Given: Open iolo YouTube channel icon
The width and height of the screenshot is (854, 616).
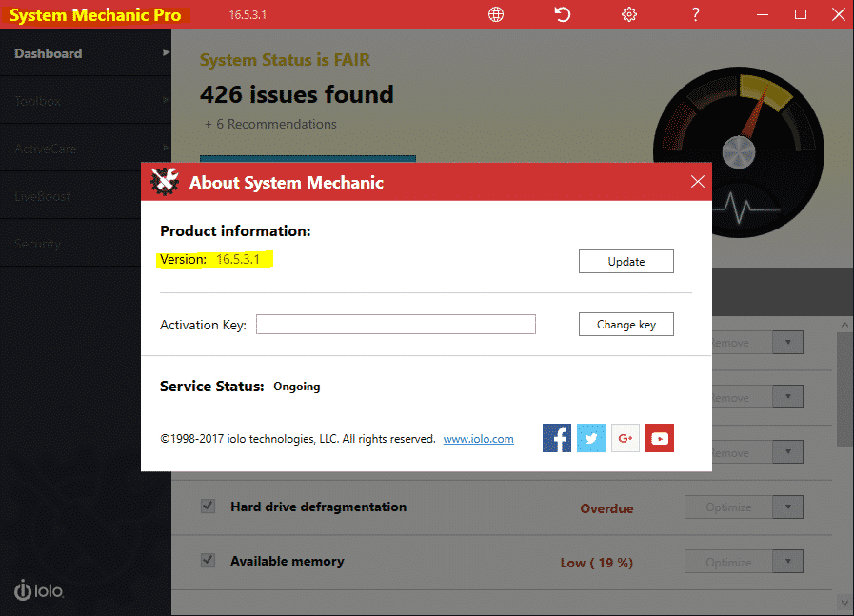Looking at the screenshot, I should [660, 438].
